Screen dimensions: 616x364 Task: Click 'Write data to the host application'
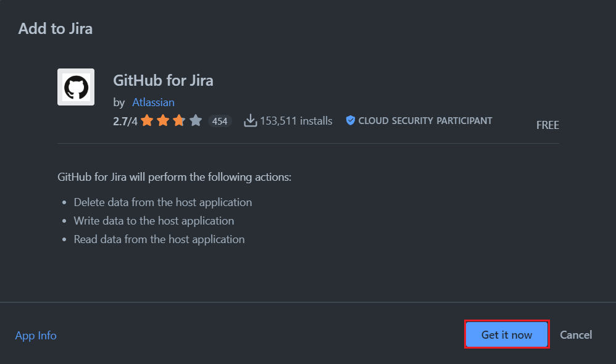click(x=154, y=221)
